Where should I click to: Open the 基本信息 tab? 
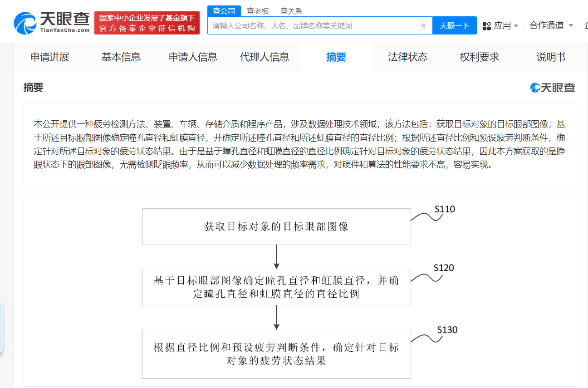[121, 57]
